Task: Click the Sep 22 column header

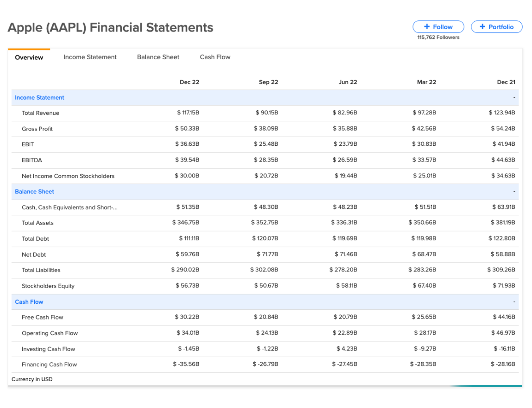Action: (269, 82)
